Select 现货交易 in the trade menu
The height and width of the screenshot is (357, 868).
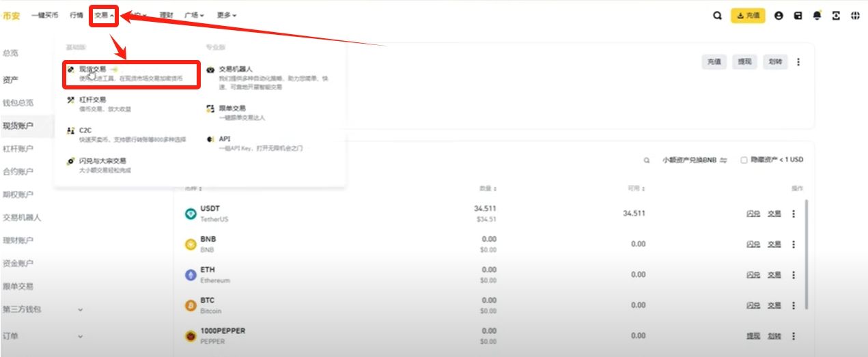131,74
